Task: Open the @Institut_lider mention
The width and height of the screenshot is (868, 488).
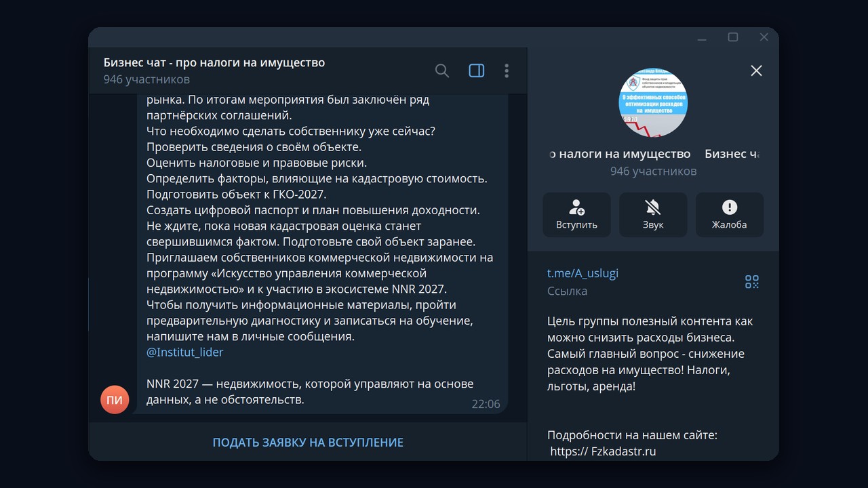Action: [184, 352]
